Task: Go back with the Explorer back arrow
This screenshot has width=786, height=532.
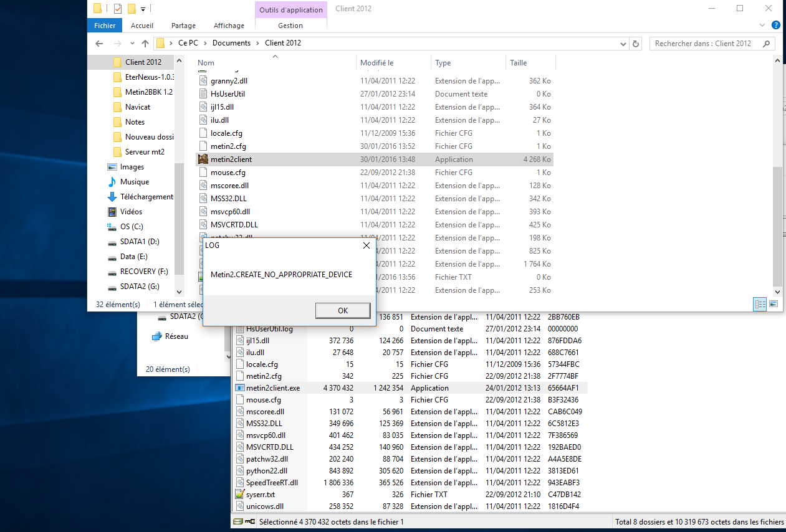Action: pos(99,44)
